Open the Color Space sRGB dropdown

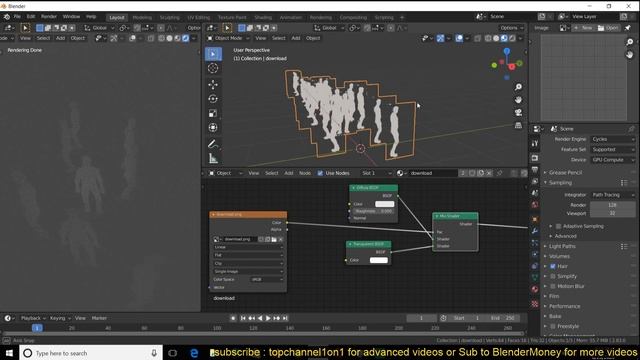(267, 279)
